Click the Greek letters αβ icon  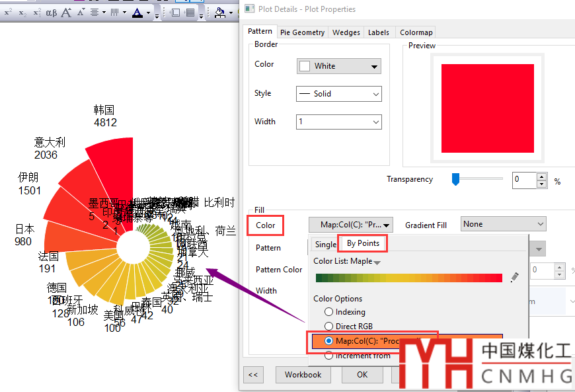(51, 13)
